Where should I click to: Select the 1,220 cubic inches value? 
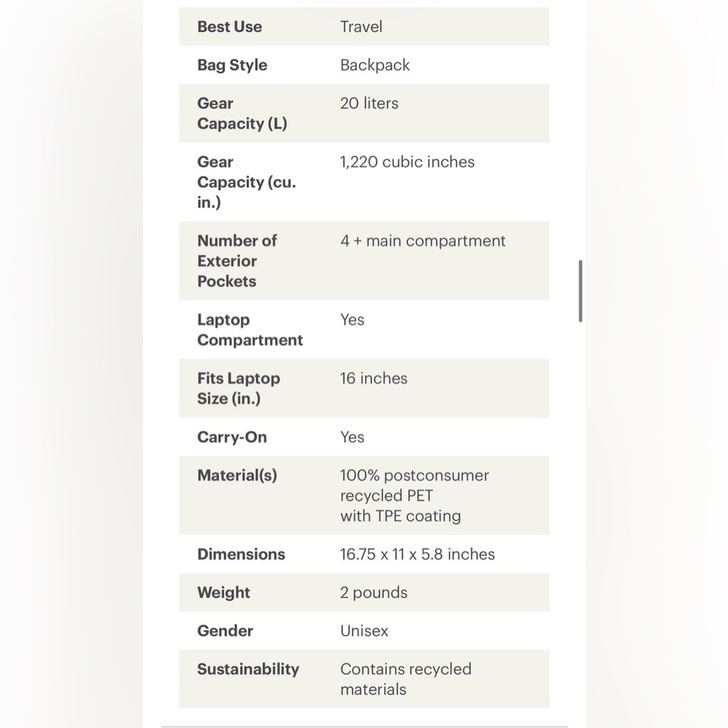[407, 162]
